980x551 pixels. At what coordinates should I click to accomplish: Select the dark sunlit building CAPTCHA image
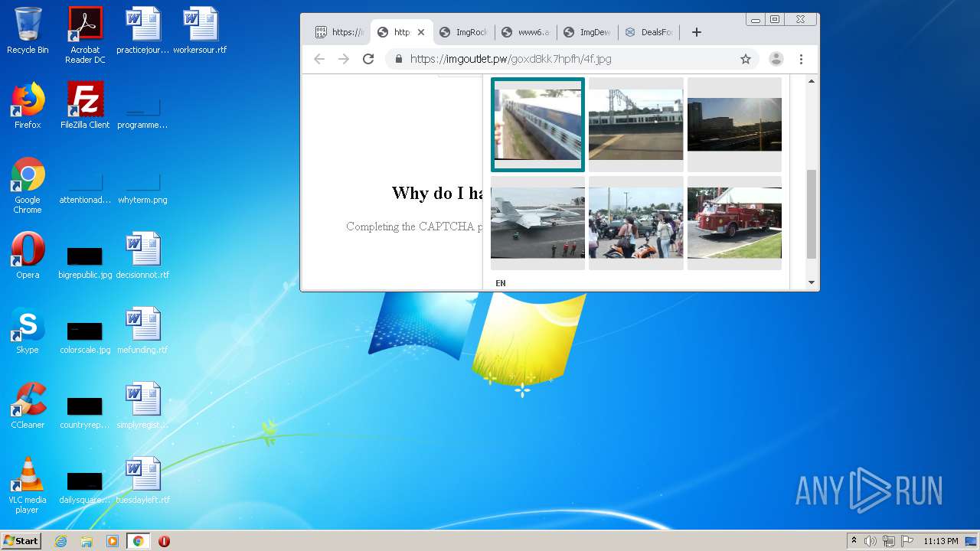pos(734,125)
